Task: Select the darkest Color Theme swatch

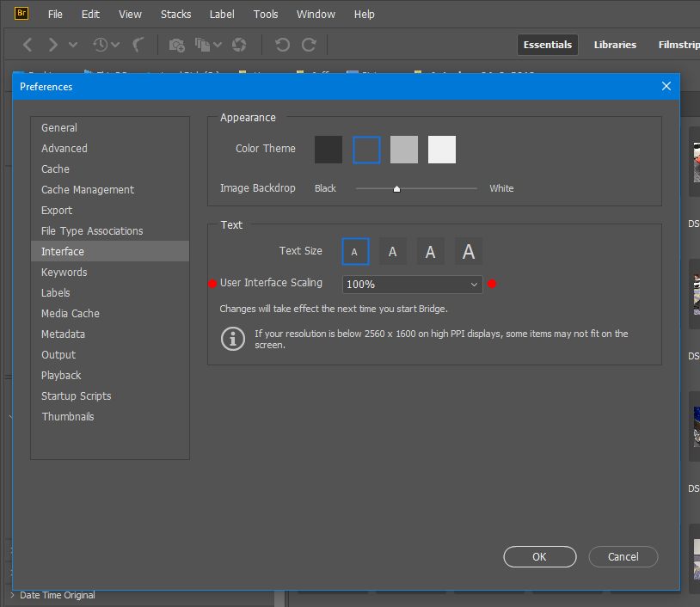Action: (329, 149)
